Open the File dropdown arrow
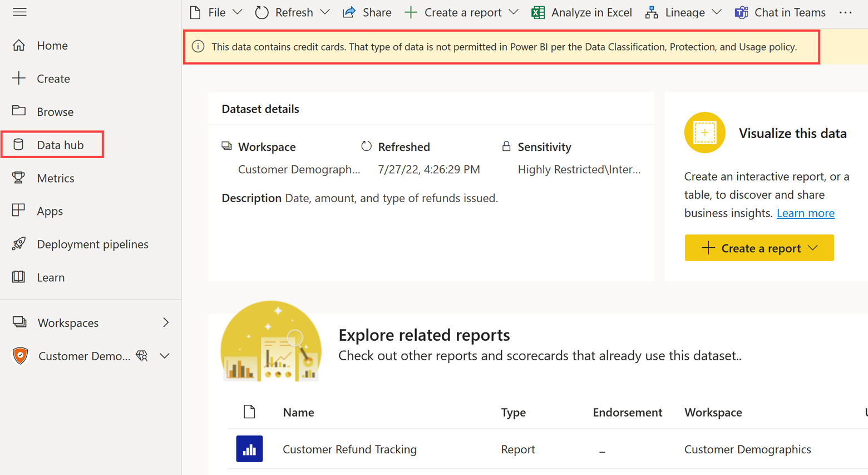868x475 pixels. point(238,12)
